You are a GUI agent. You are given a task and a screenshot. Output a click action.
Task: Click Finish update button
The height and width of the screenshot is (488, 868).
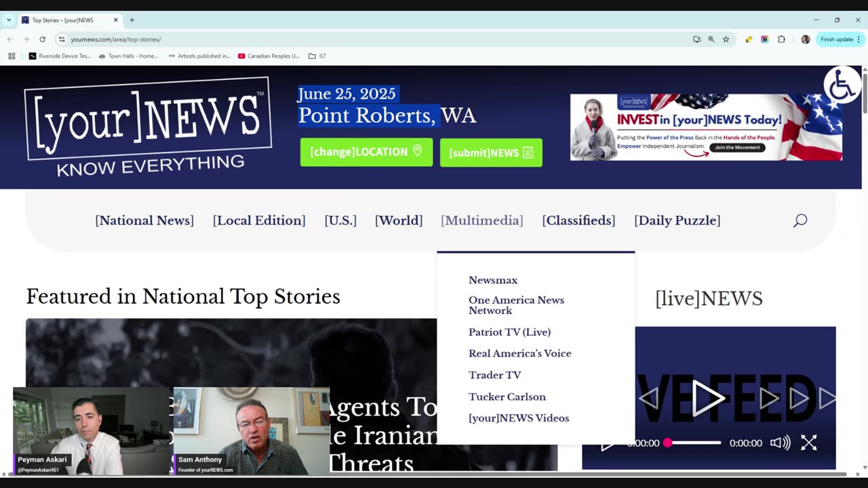837,39
